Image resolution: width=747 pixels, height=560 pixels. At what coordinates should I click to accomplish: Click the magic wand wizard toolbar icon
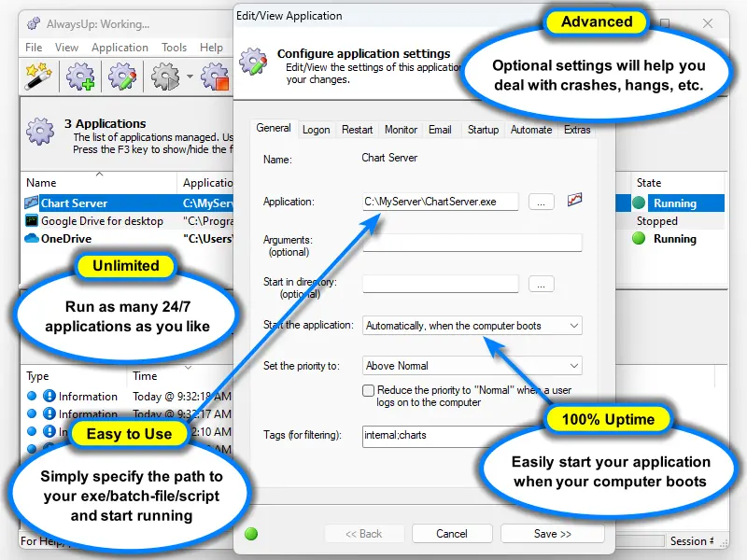[39, 76]
